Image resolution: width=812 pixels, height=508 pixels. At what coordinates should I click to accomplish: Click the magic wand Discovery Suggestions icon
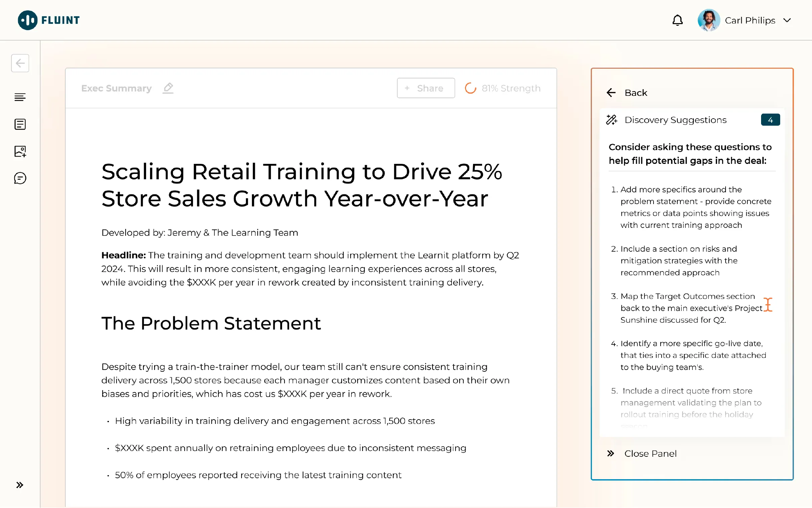pyautogui.click(x=611, y=120)
